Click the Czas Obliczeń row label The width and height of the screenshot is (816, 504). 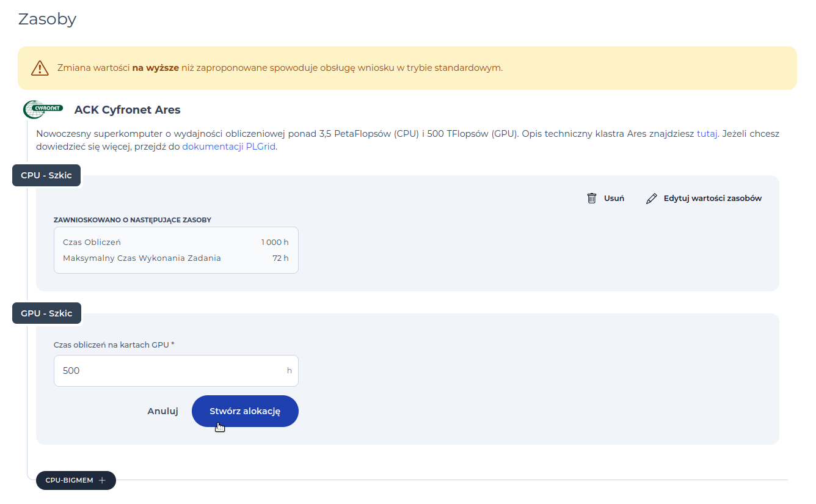pyautogui.click(x=92, y=243)
